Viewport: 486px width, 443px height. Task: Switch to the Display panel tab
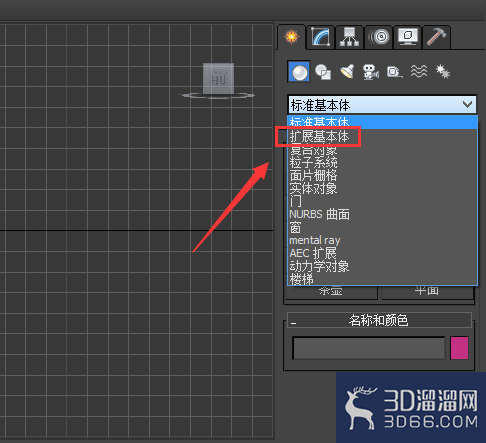pyautogui.click(x=407, y=37)
